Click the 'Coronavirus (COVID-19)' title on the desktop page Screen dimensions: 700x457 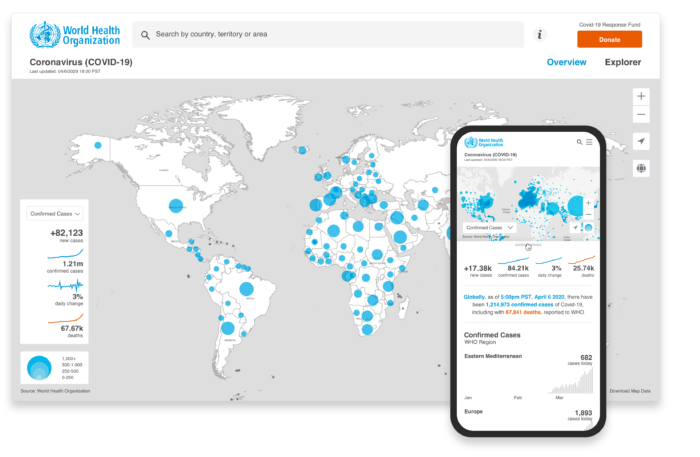[81, 62]
